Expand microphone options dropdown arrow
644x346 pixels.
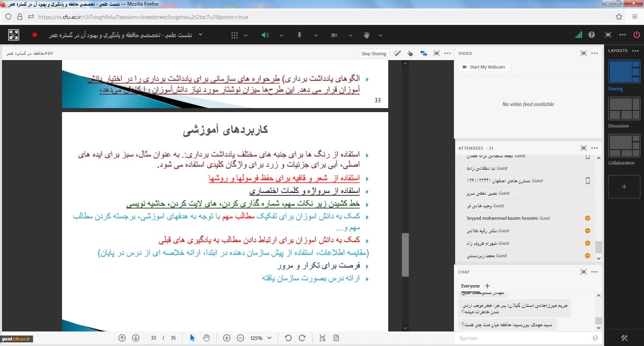click(x=316, y=35)
